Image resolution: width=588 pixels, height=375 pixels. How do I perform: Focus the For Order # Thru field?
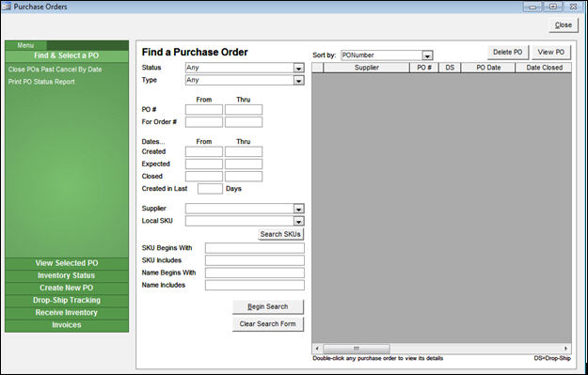point(244,122)
